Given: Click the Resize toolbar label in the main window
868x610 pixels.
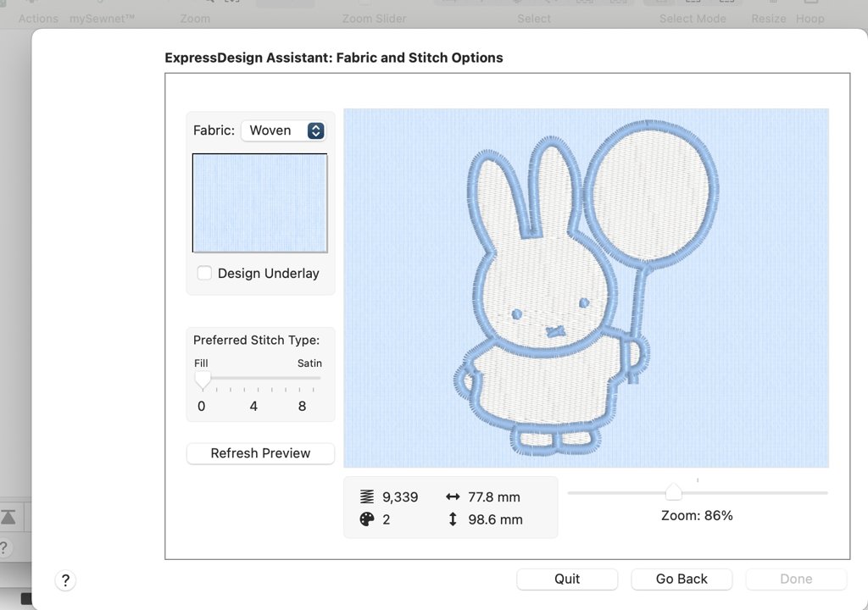Looking at the screenshot, I should [768, 19].
